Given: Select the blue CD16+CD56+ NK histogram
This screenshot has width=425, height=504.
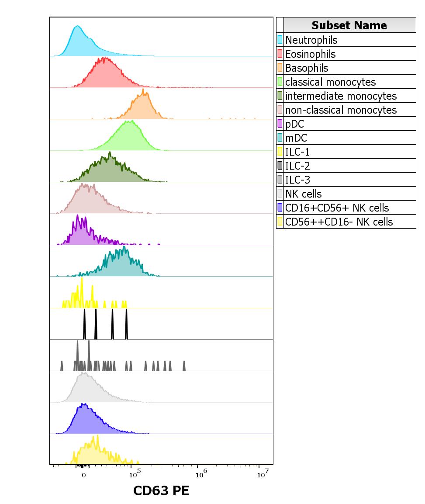Looking at the screenshot, I should tap(85, 421).
